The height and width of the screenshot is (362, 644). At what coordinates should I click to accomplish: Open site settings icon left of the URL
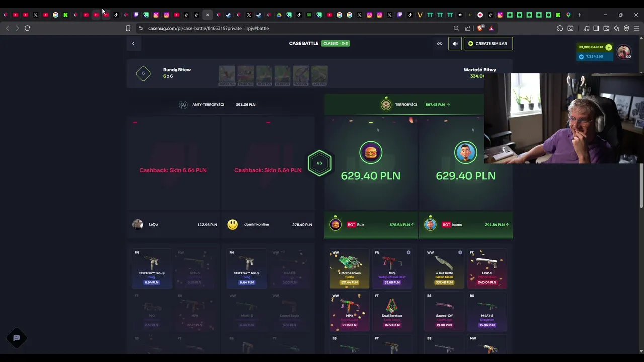pos(141,28)
